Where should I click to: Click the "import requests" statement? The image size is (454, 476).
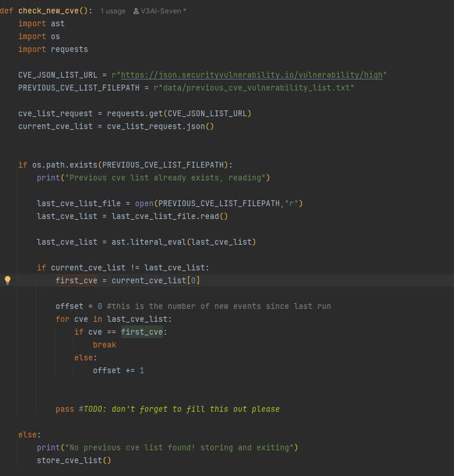(x=53, y=49)
